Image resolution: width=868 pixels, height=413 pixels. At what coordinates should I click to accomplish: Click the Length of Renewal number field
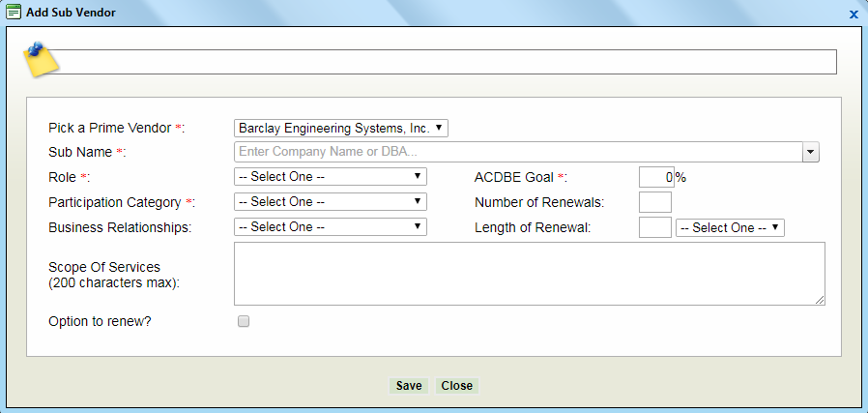pyautogui.click(x=655, y=227)
